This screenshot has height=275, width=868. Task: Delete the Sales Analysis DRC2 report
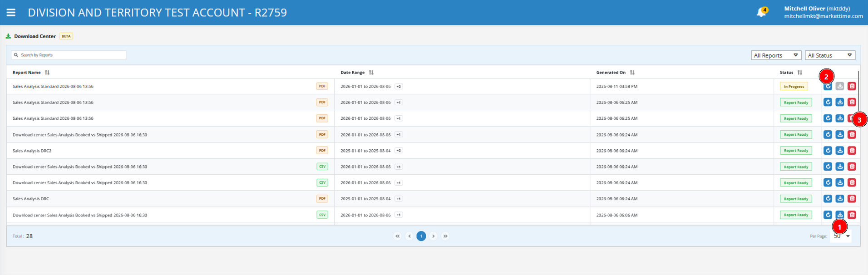coord(852,151)
